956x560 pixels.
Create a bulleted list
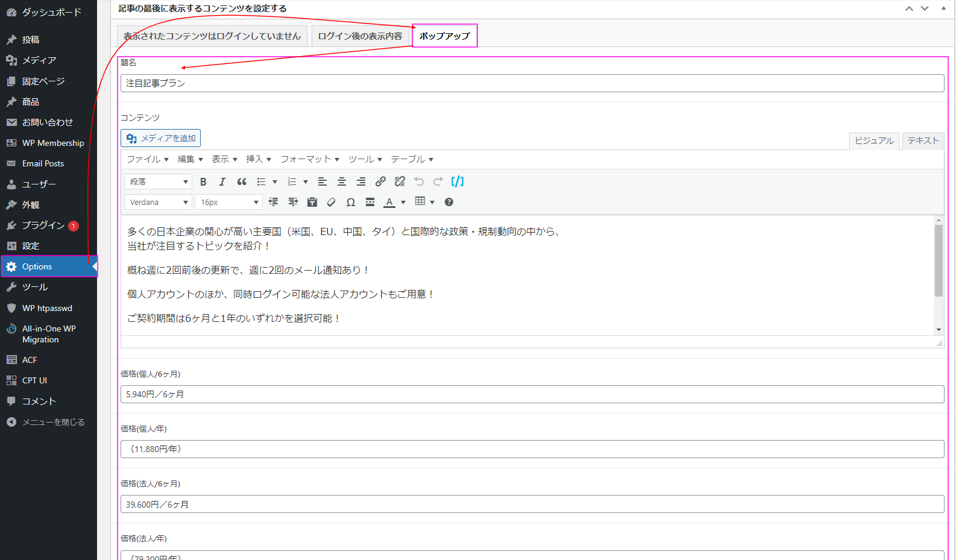pyautogui.click(x=261, y=181)
